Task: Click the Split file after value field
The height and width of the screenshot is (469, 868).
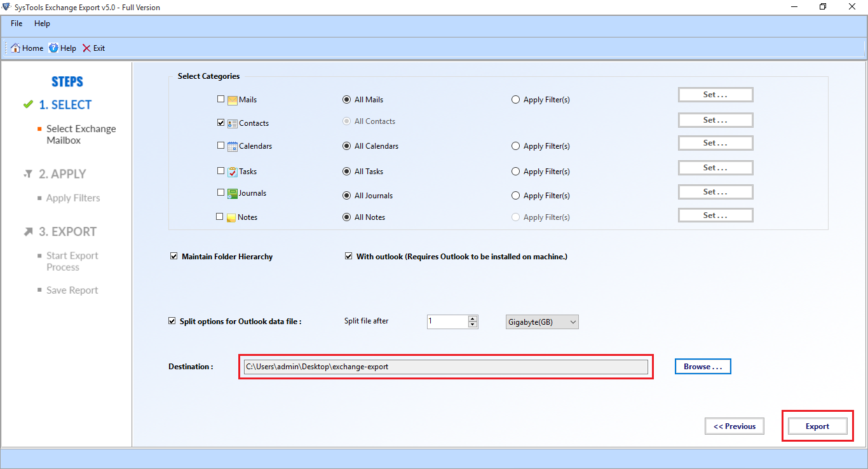Action: click(447, 322)
